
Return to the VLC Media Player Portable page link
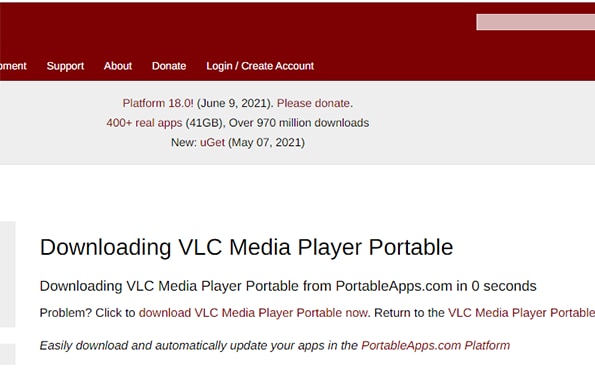(x=521, y=313)
